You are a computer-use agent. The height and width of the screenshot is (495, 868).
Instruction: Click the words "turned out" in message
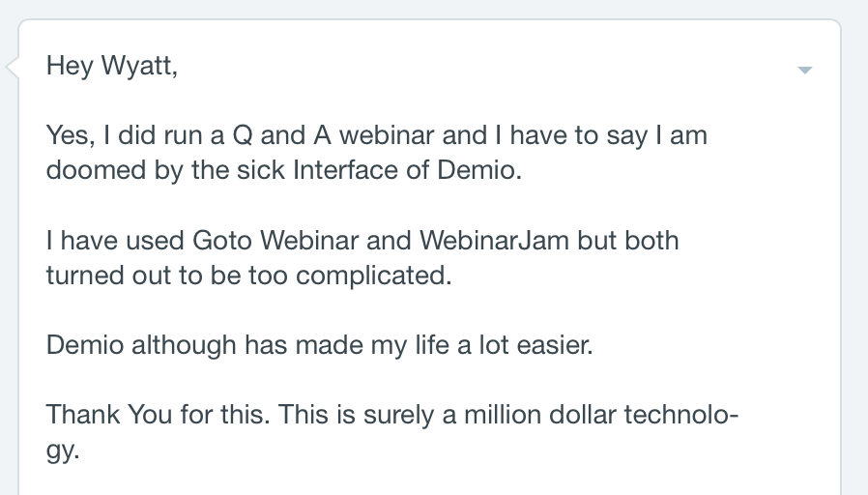pos(108,276)
